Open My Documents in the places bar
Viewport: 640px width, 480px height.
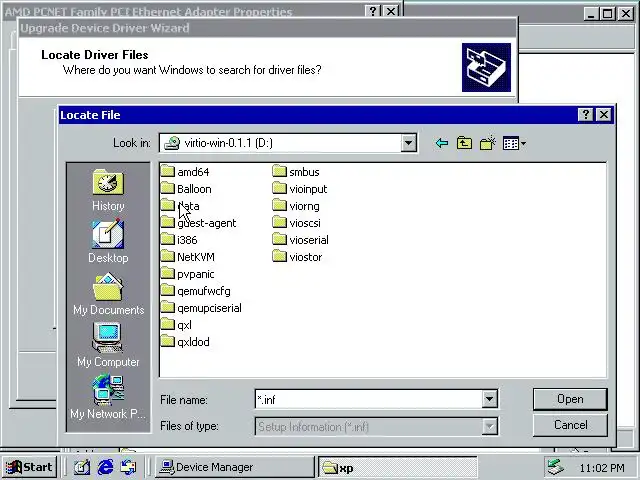point(108,294)
